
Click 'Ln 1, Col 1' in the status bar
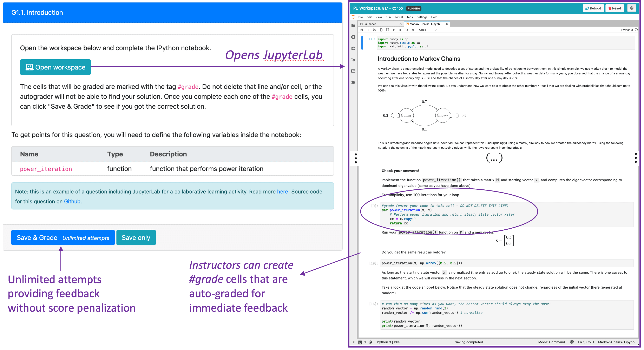pyautogui.click(x=586, y=342)
